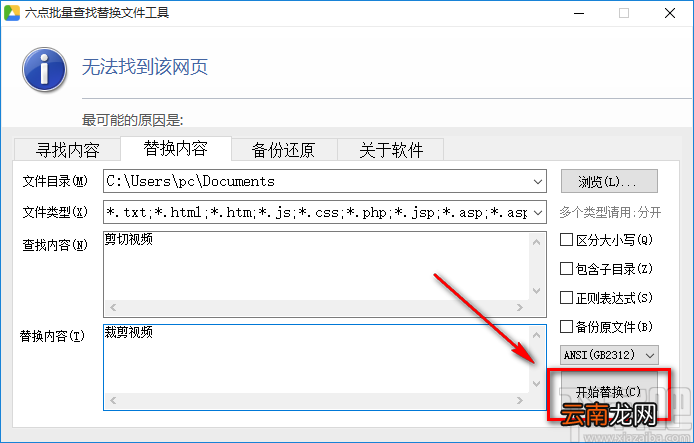Enable 正则表达式(S) checkbox
The width and height of the screenshot is (694, 443).
(606, 298)
